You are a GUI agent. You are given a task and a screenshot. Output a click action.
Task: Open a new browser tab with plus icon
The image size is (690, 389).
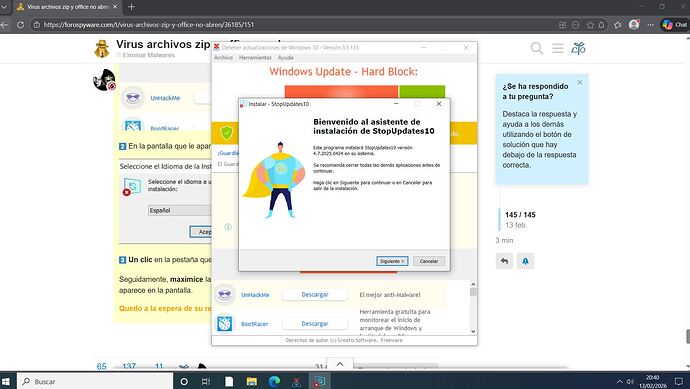pos(131,7)
